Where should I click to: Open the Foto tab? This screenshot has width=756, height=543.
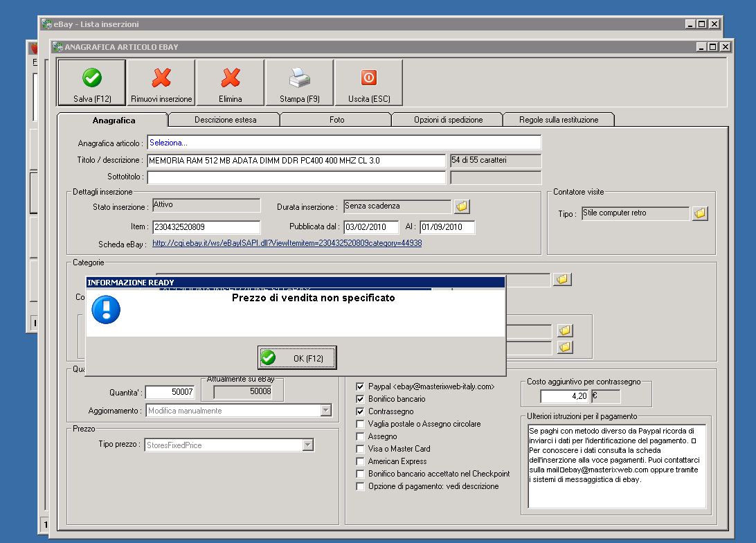pyautogui.click(x=336, y=120)
